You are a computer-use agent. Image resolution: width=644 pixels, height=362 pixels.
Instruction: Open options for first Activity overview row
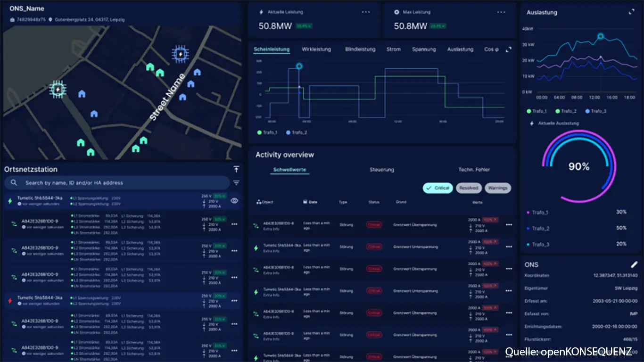pyautogui.click(x=509, y=225)
